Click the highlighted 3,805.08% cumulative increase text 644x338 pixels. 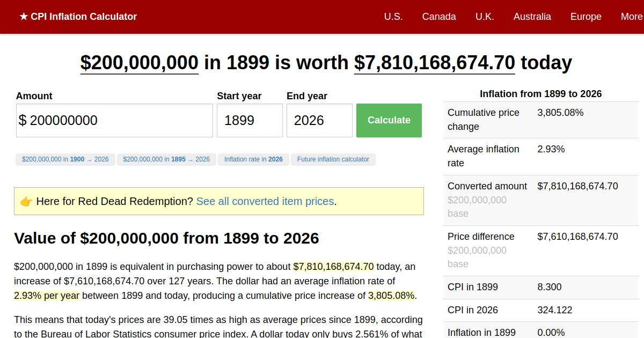click(390, 295)
